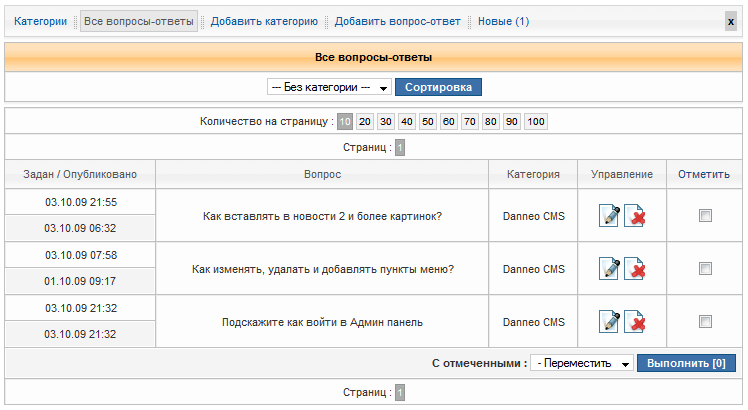
Task: Switch to 'Добавить категорию' tab
Action: coord(264,21)
